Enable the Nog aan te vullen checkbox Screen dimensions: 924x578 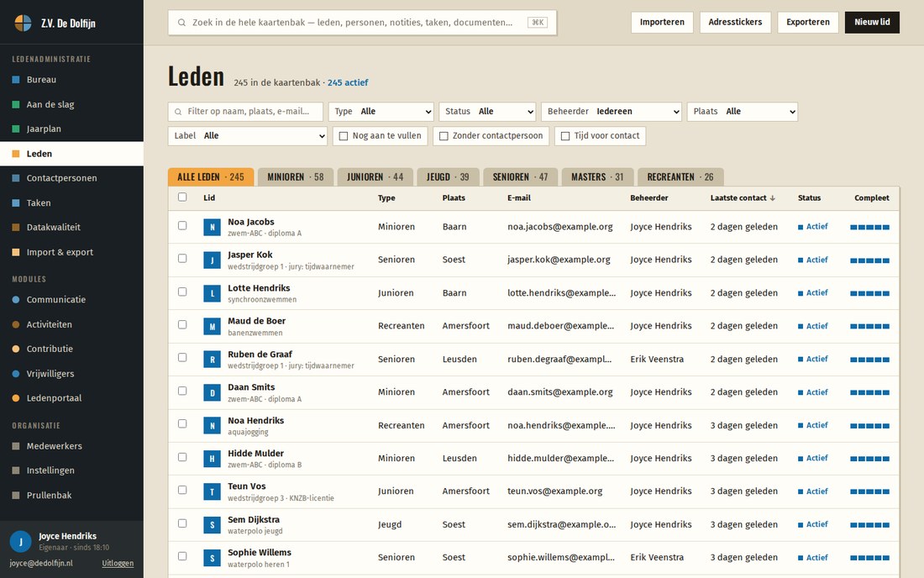[344, 136]
